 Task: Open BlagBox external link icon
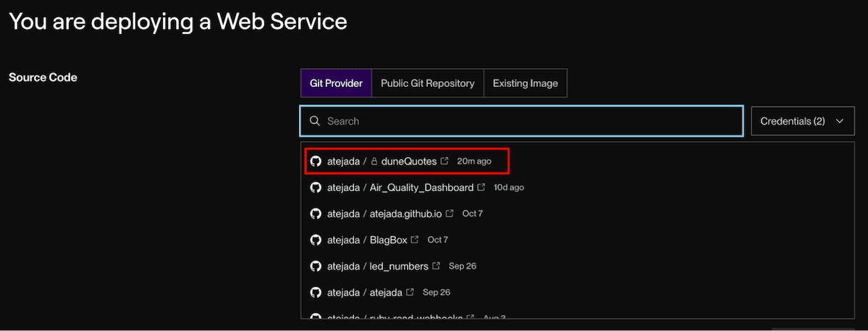coord(415,240)
